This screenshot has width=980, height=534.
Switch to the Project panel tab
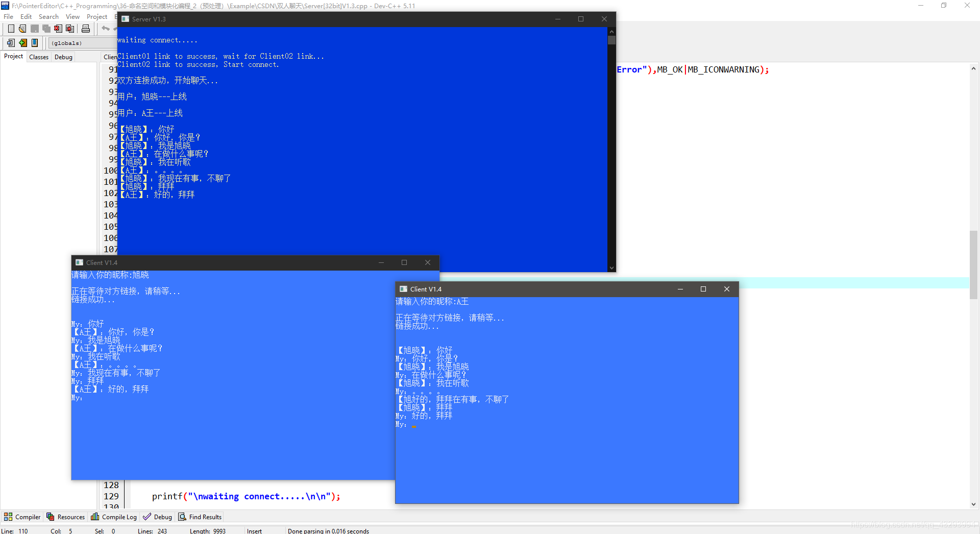[13, 56]
